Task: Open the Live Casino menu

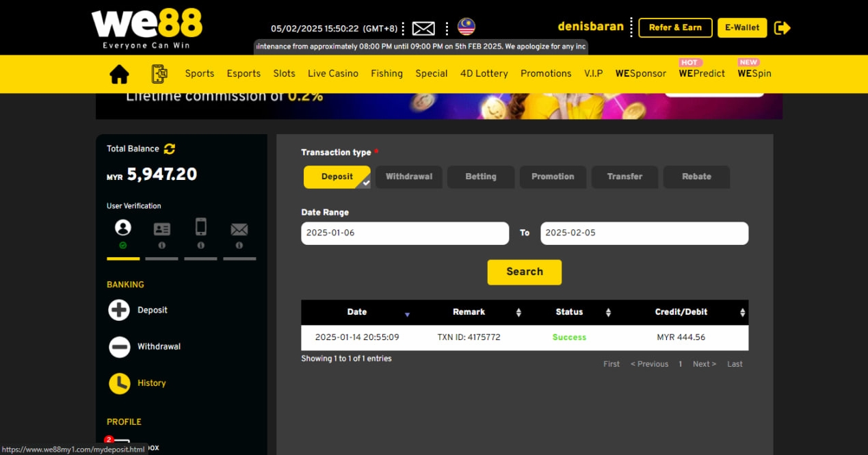Action: (x=333, y=74)
